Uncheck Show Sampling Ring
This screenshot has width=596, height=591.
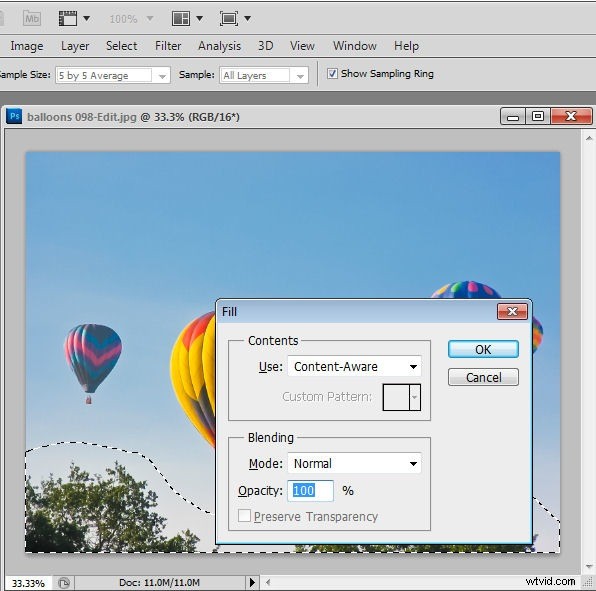(x=332, y=73)
